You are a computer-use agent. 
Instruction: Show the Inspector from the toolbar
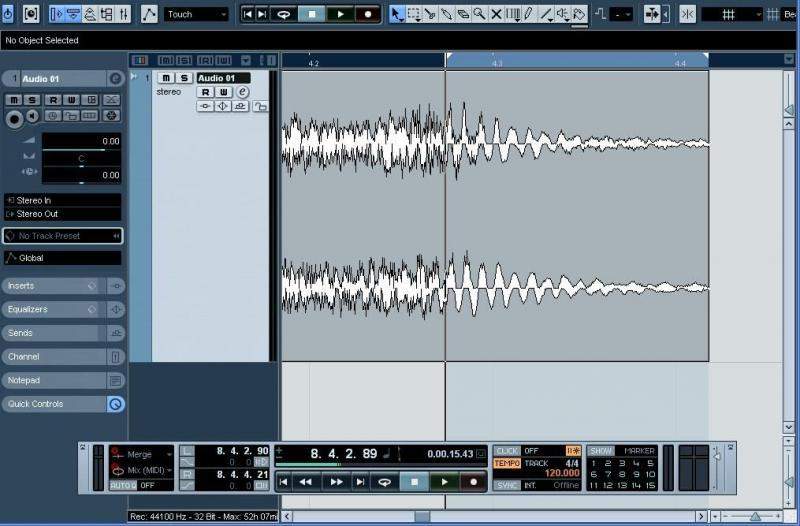[x=57, y=14]
